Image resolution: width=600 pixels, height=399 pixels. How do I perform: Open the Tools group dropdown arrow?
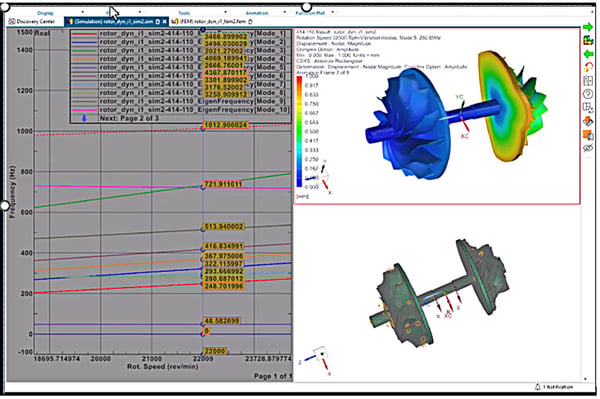click(x=225, y=12)
